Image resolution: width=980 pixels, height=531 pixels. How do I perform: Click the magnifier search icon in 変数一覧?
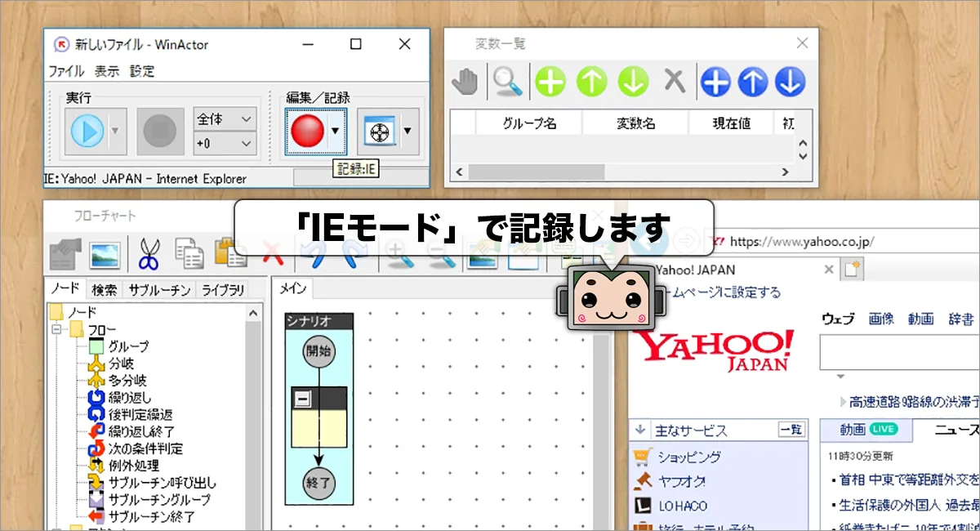coord(506,82)
